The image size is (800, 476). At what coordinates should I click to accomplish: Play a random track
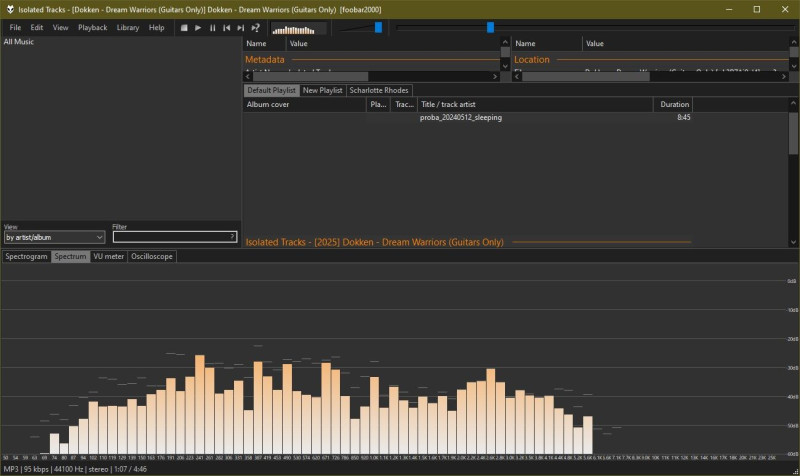point(255,28)
